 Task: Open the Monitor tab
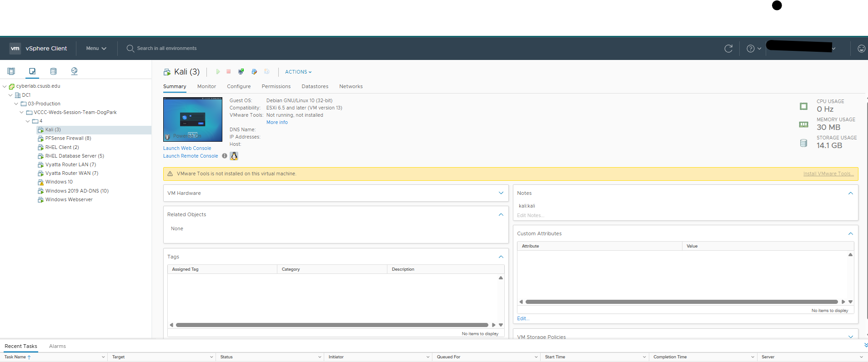pos(206,86)
